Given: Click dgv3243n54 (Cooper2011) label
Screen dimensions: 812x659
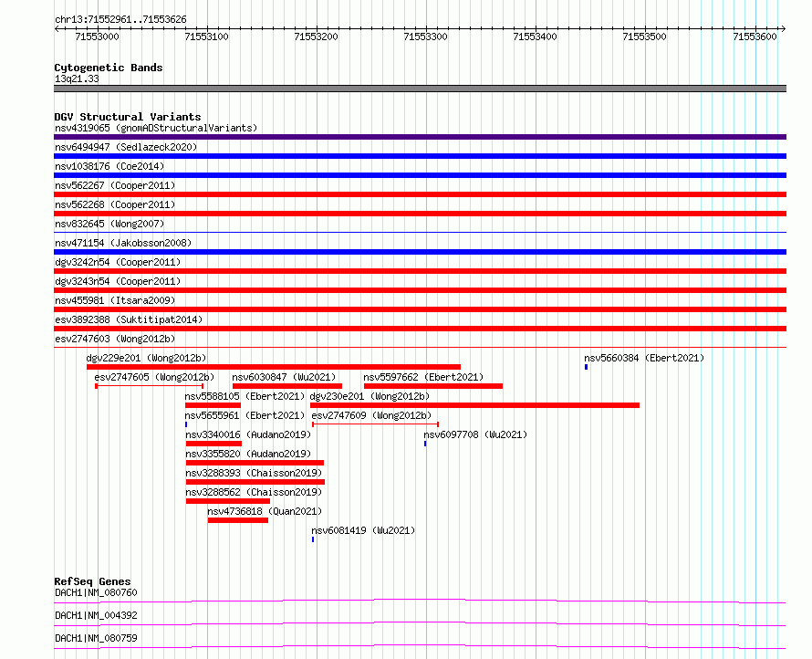Looking at the screenshot, I should click(118, 281).
